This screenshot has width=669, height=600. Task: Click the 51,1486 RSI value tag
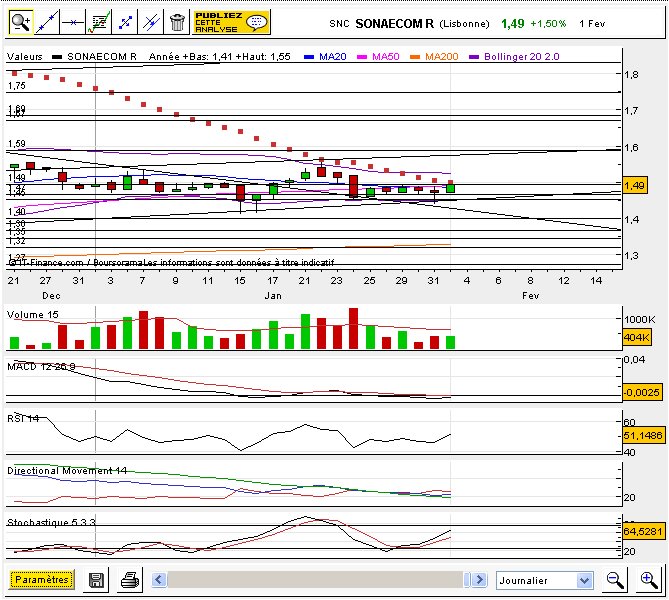(x=643, y=436)
